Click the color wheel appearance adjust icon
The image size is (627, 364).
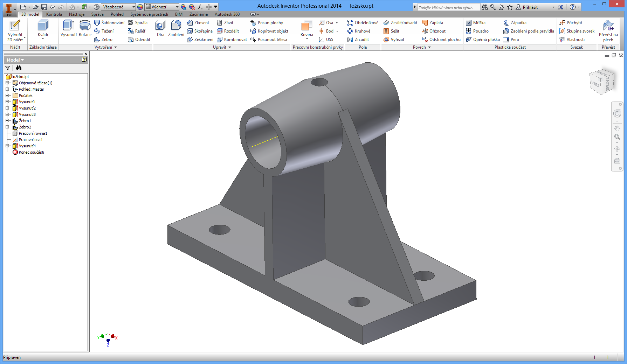click(140, 7)
